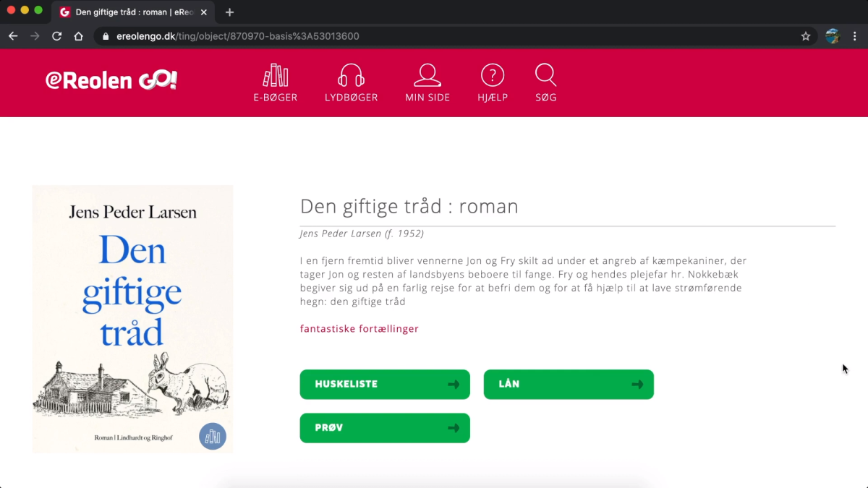
Task: Preview the book with PRØV button
Action: (385, 428)
